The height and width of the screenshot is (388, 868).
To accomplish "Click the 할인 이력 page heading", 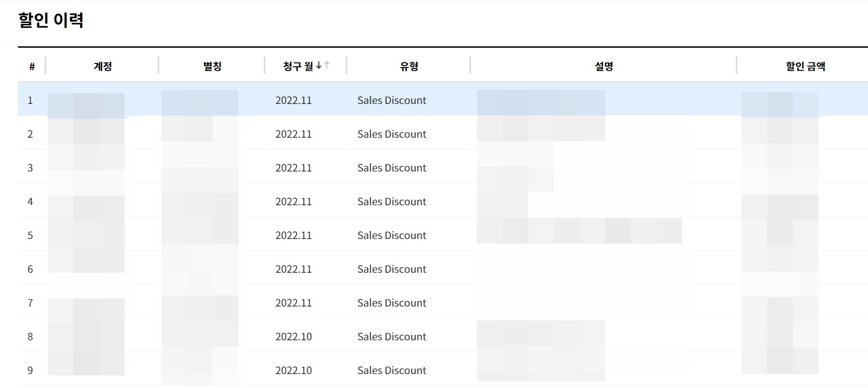I will pos(51,20).
